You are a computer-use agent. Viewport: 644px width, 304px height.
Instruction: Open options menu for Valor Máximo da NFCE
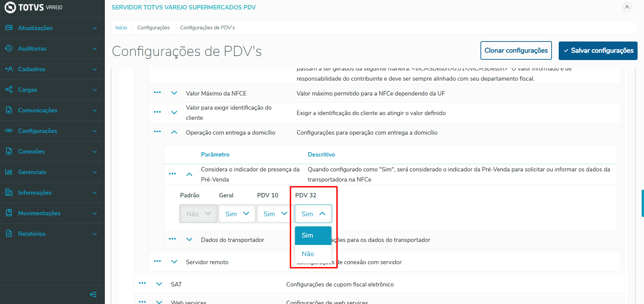[x=157, y=92]
